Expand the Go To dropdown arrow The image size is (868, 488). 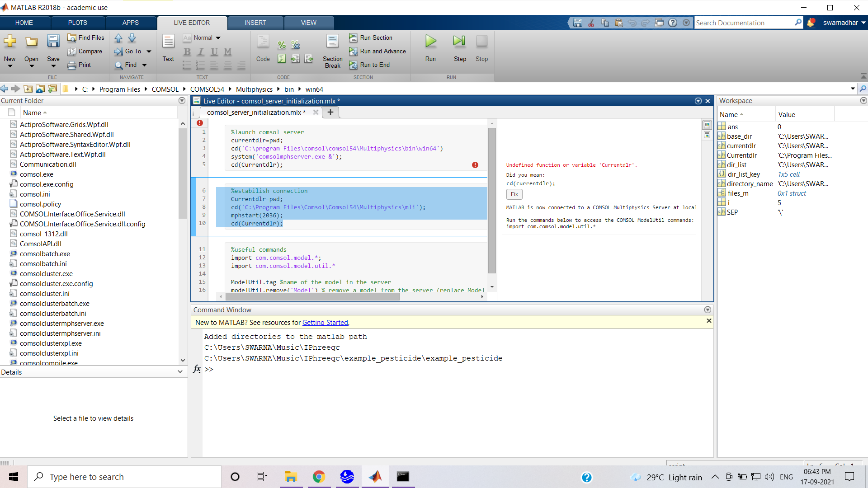click(149, 52)
